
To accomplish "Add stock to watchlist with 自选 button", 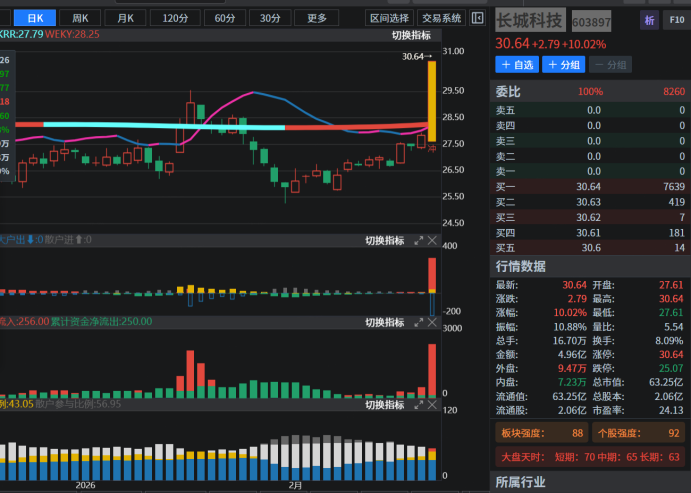I will (517, 65).
